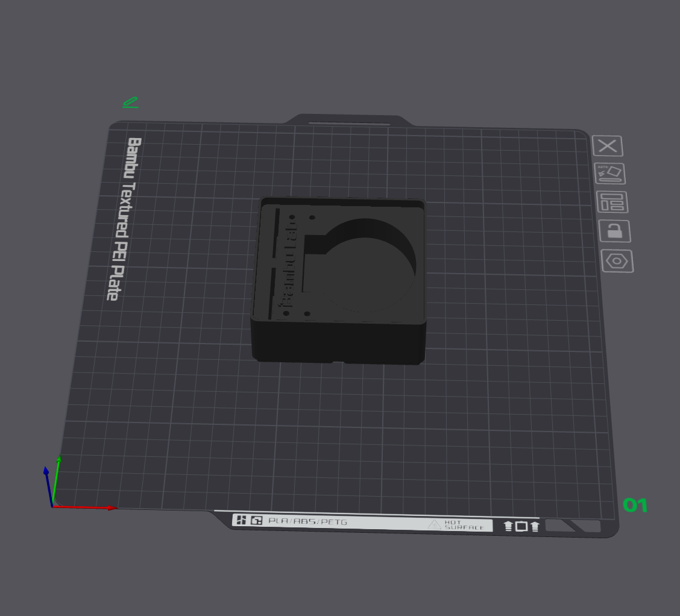
Task: Arrange objects on the current plate
Action: 612,202
